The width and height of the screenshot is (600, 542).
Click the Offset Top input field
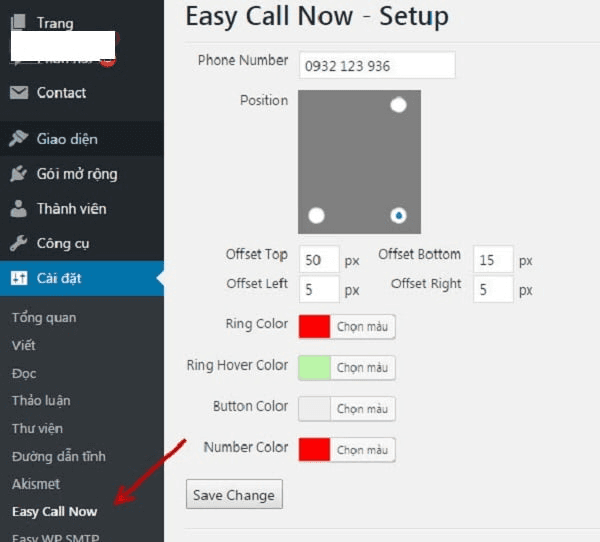(319, 260)
